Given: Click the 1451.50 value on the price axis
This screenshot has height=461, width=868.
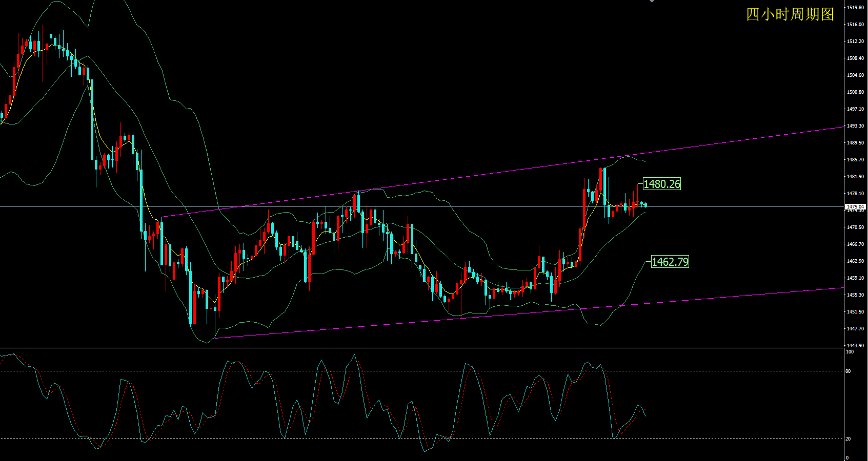Looking at the screenshot, I should click(x=855, y=311).
